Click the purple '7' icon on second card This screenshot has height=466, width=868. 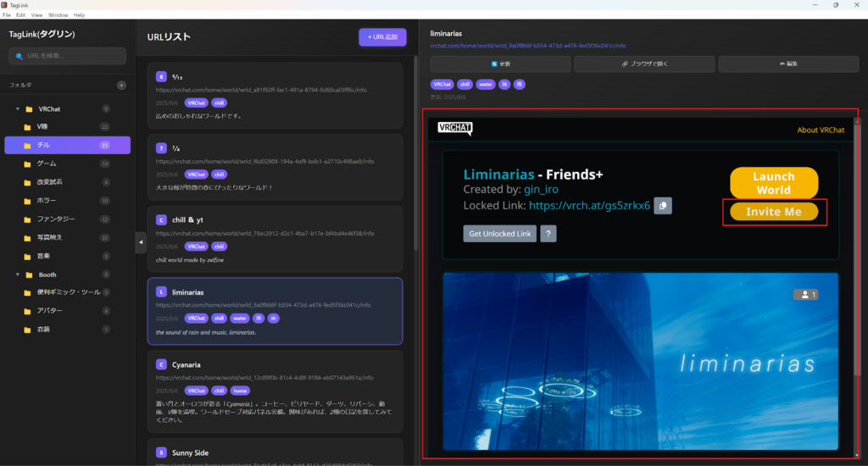(x=161, y=147)
